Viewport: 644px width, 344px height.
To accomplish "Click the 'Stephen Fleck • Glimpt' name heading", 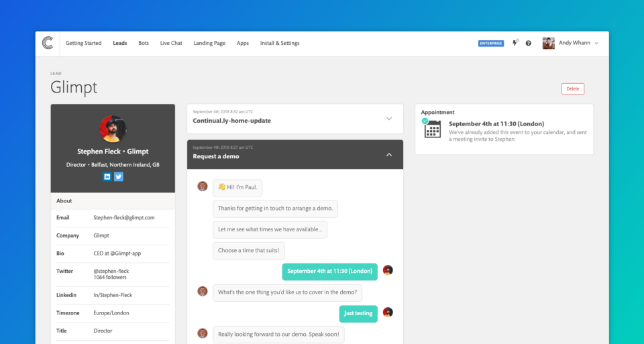I will [113, 152].
